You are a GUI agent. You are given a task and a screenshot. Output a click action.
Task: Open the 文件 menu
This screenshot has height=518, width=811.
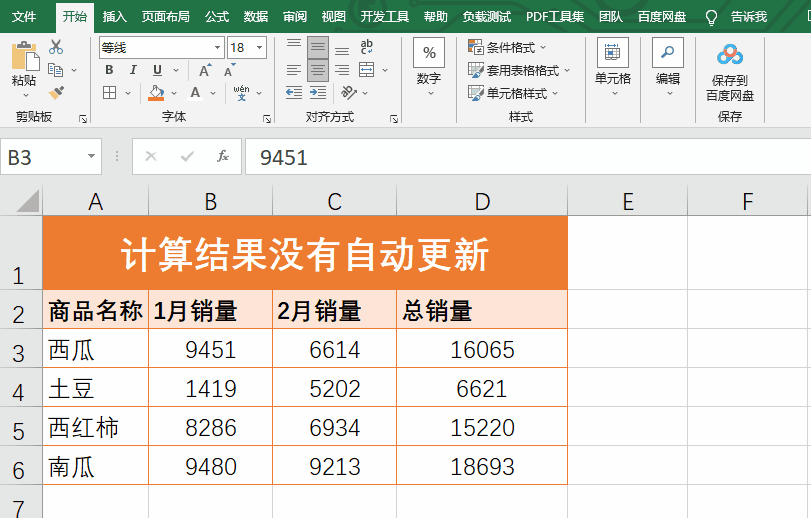point(24,17)
